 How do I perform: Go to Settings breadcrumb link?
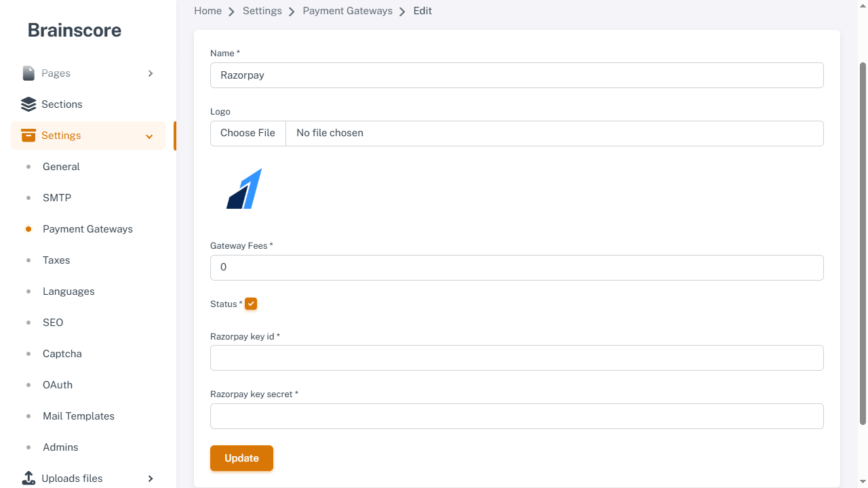[262, 11]
